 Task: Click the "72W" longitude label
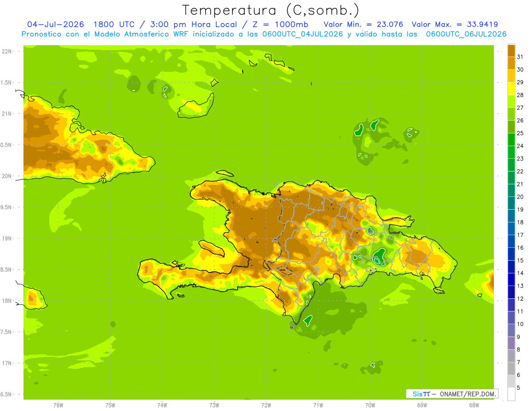(266, 405)
